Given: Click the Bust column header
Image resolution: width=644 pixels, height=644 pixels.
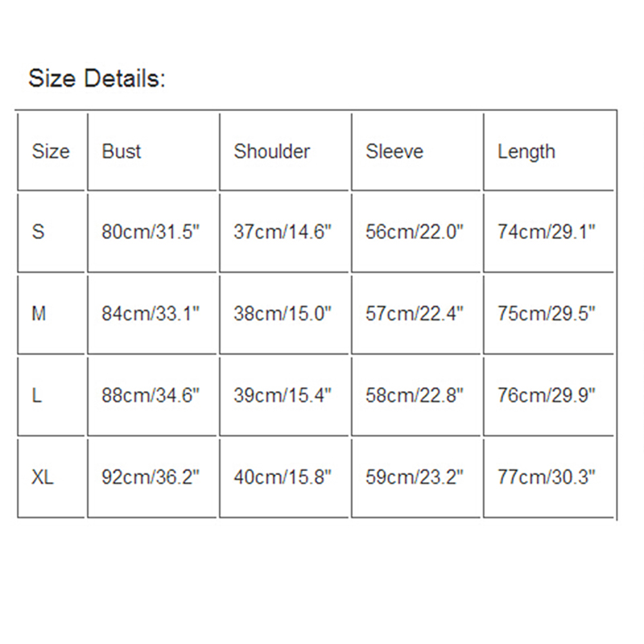Looking at the screenshot, I should pos(122,151).
